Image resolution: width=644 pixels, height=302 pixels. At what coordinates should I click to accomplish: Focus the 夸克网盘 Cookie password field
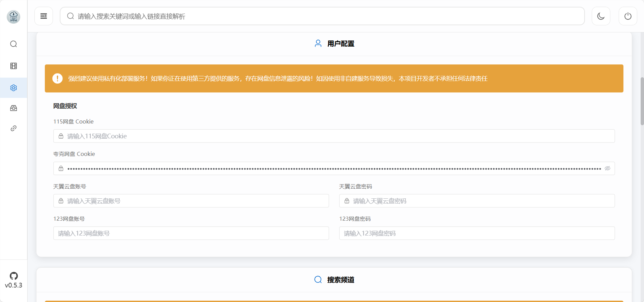tap(334, 168)
